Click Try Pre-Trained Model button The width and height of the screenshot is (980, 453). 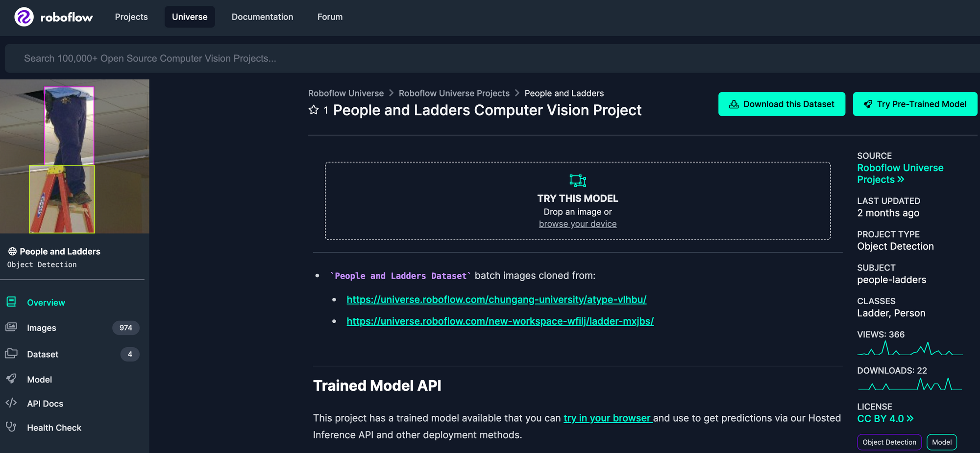(x=915, y=104)
